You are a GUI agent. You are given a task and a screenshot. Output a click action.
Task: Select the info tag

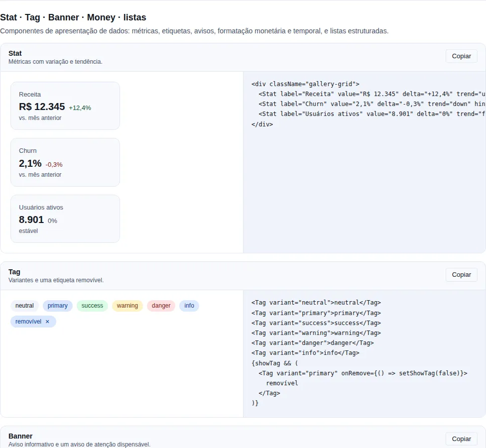tap(189, 306)
